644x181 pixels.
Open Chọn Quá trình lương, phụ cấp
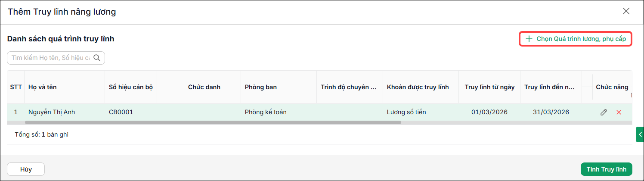coord(576,39)
